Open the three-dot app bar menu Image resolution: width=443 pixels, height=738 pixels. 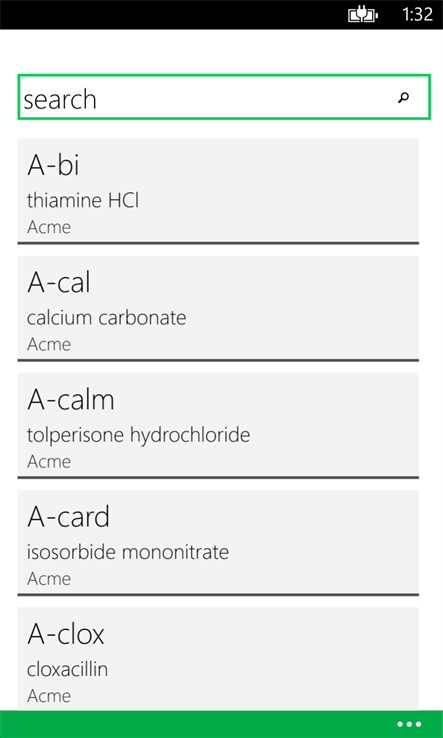pos(409,724)
